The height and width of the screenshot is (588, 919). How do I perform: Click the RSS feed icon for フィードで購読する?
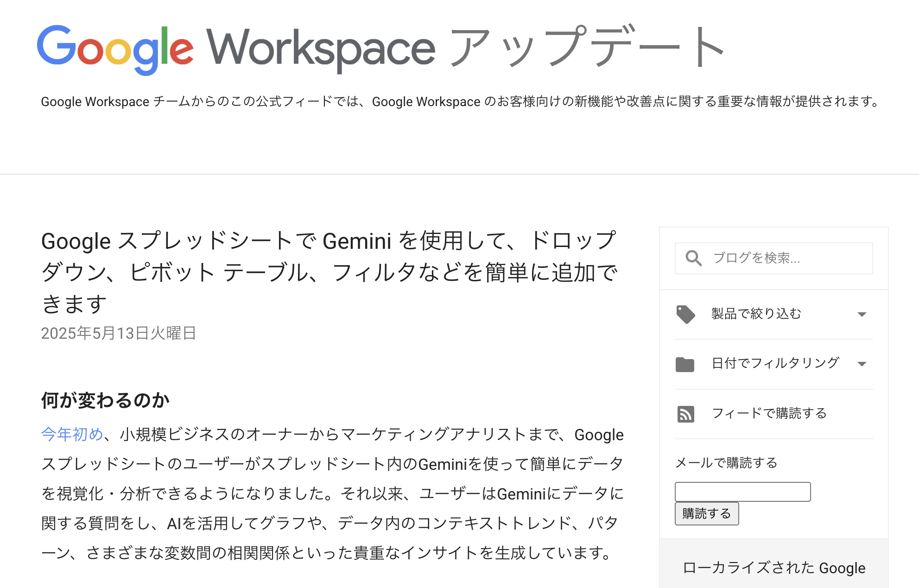pyautogui.click(x=686, y=414)
